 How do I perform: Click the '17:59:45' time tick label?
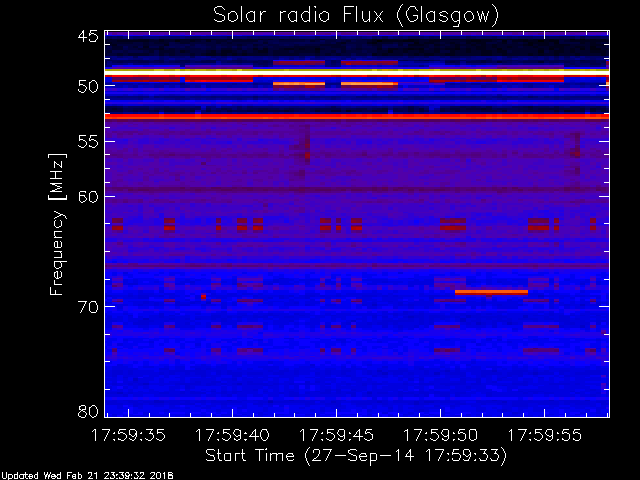point(336,435)
